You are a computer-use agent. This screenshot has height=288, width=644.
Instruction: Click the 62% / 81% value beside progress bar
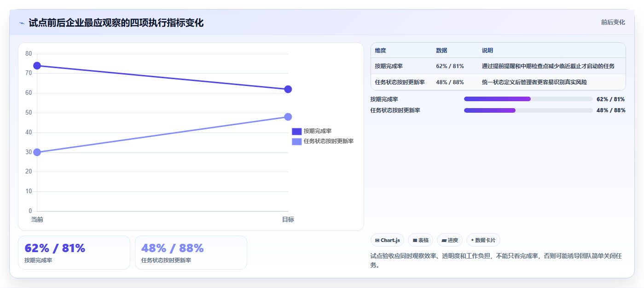tap(610, 99)
